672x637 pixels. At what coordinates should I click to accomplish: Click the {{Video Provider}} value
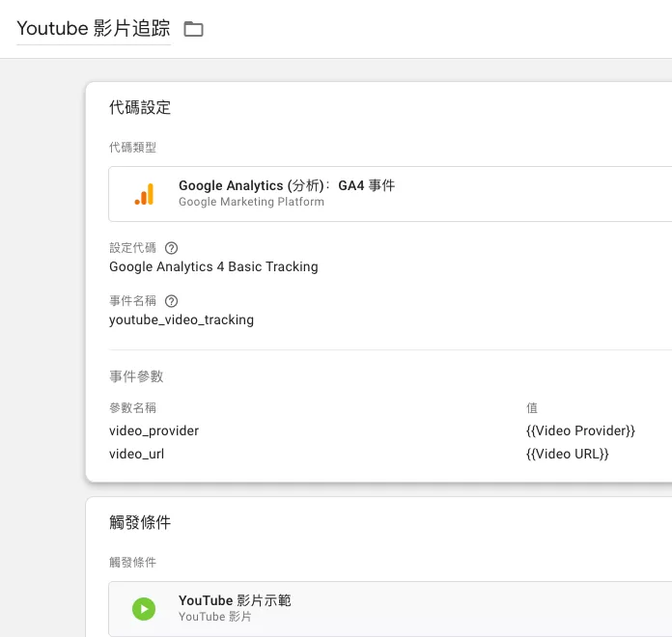[x=580, y=430]
